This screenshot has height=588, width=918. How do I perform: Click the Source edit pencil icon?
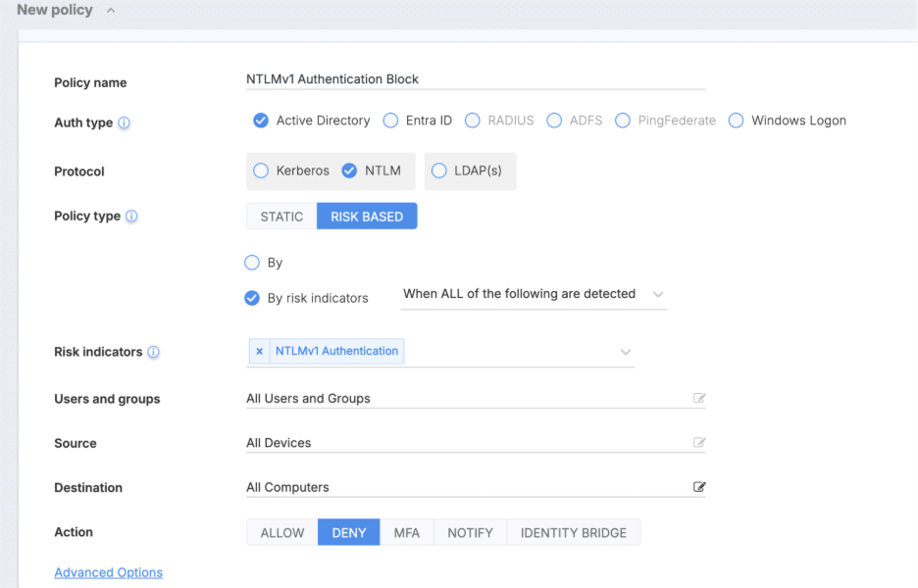[x=699, y=443]
